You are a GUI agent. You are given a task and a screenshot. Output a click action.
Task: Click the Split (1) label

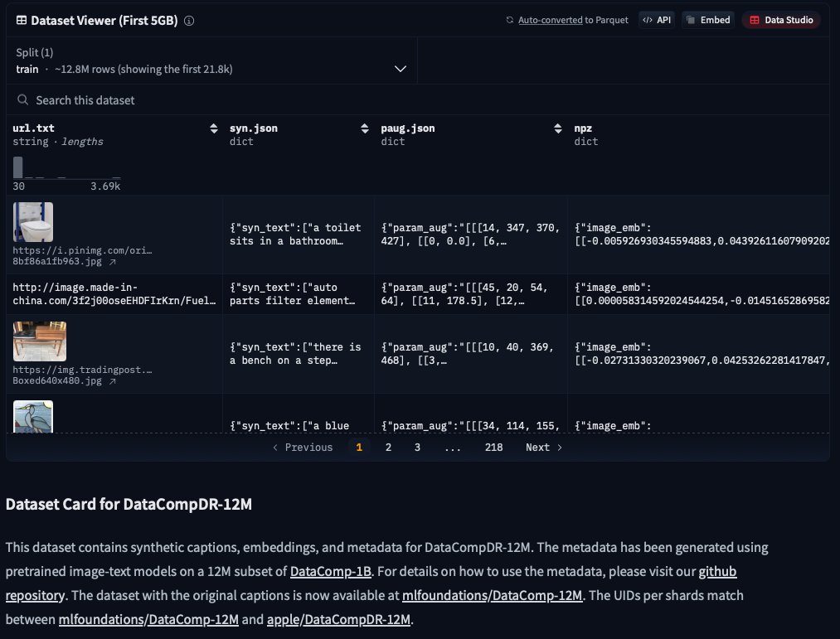(34, 52)
